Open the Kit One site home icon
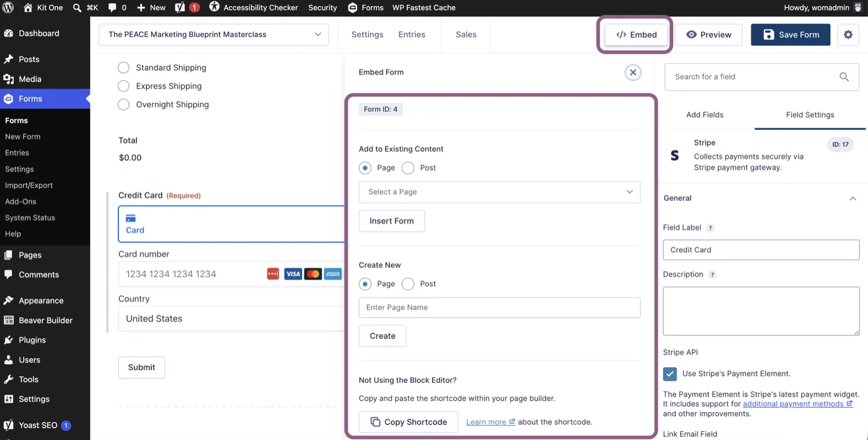 [28, 7]
